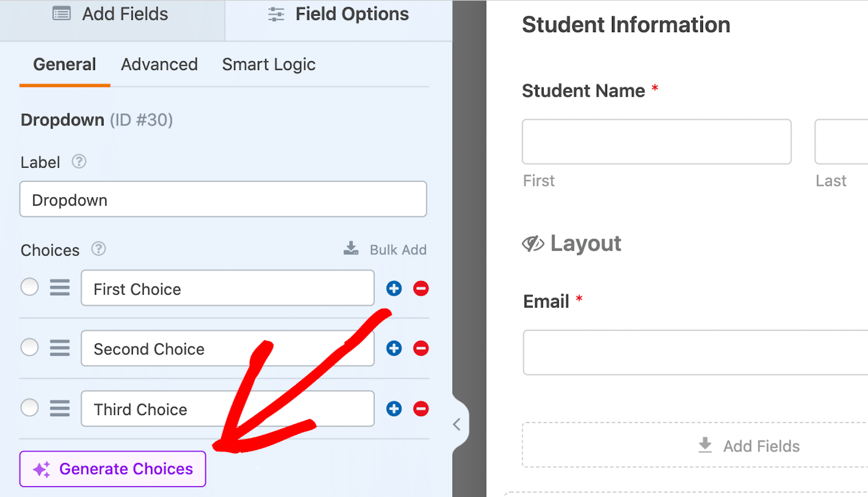Click the plus icon beside First Choice
The width and height of the screenshot is (868, 497).
[x=394, y=289]
